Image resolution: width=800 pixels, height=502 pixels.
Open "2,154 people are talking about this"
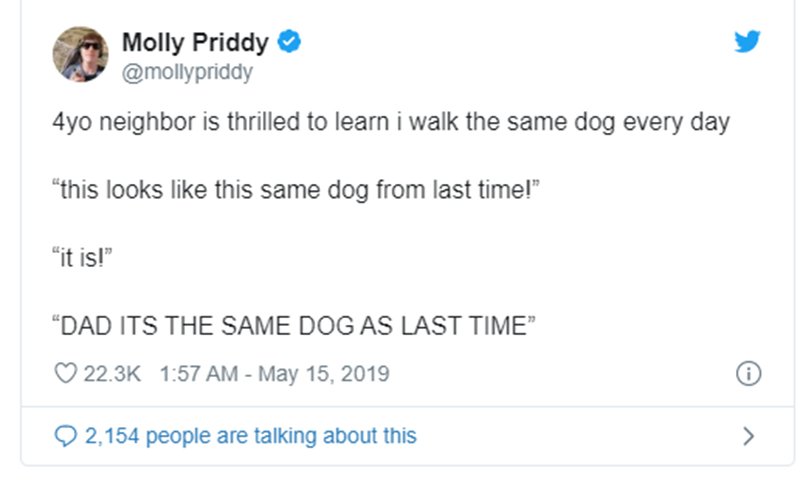coord(251,436)
